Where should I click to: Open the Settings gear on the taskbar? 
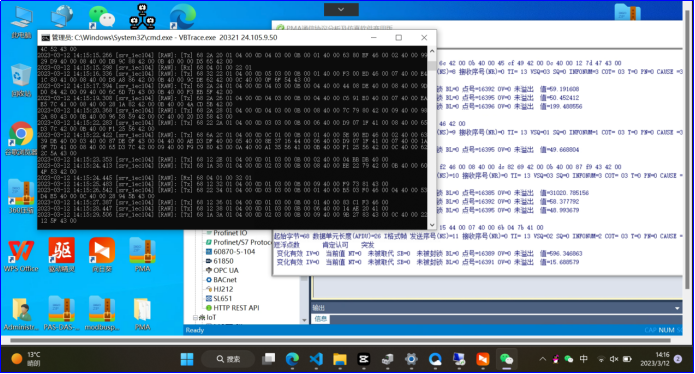click(x=411, y=359)
